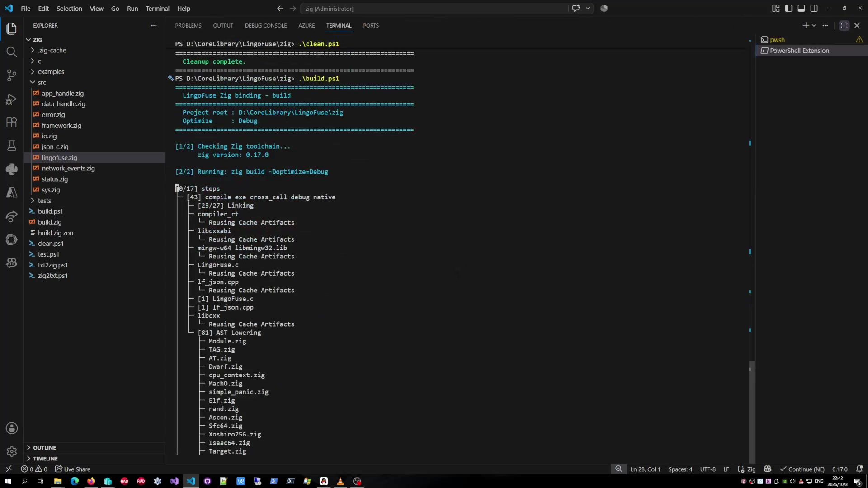Switch to the DEBUG CONSOLE tab

tap(266, 26)
